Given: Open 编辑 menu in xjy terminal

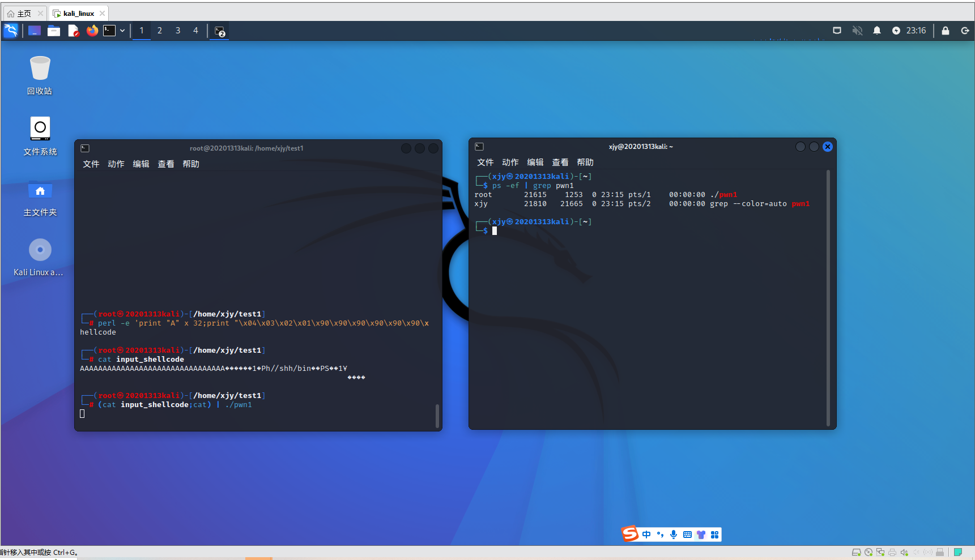Looking at the screenshot, I should pyautogui.click(x=535, y=162).
